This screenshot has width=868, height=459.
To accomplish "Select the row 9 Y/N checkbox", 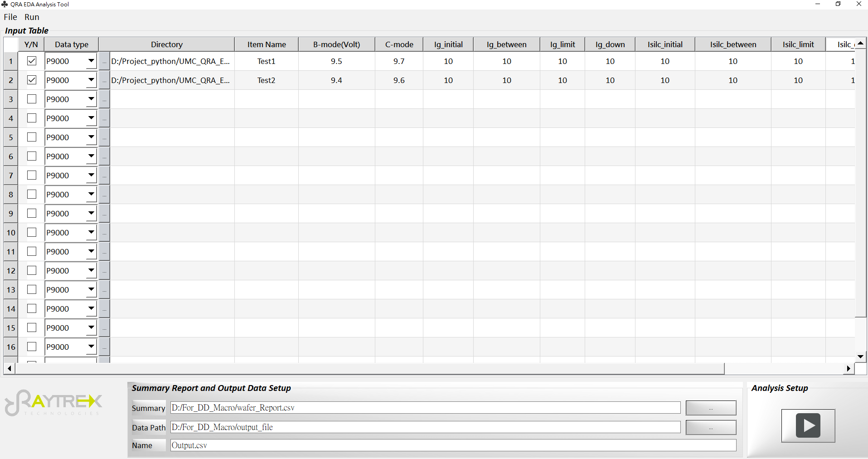I will click(32, 213).
